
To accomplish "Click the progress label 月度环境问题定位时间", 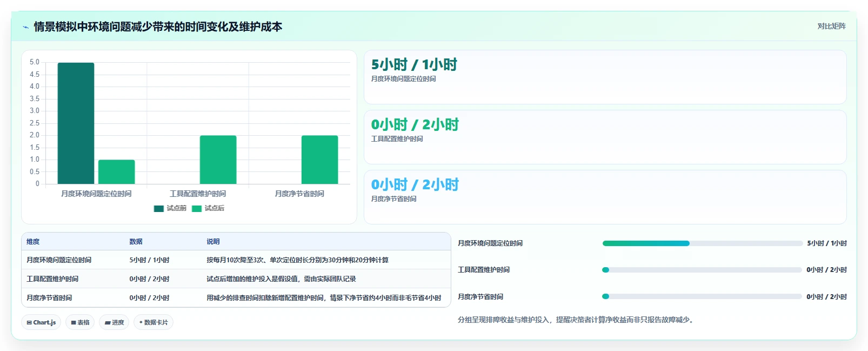I will pyautogui.click(x=490, y=243).
